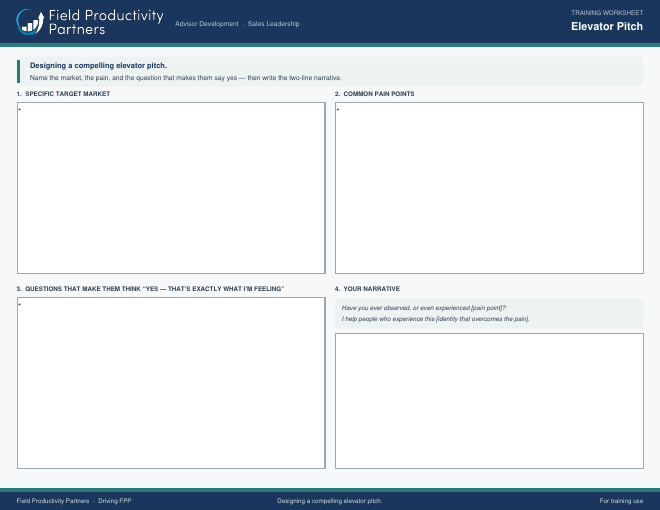660x510 pixels.
Task: Click the '3. QUESTIONS THAT MAKE THEM THINK' label
Action: point(151,289)
